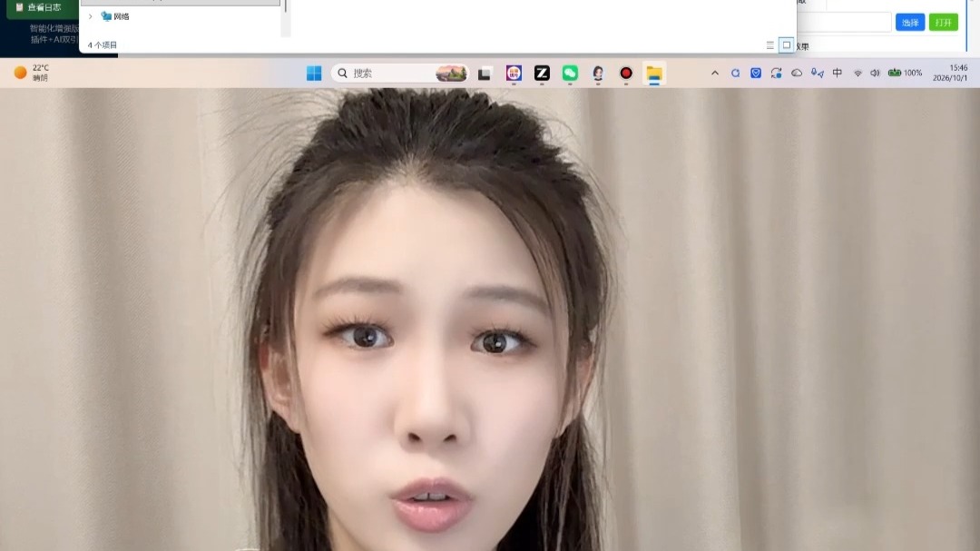Open the clock and date flyout
The height and width of the screenshot is (551, 980).
950,73
